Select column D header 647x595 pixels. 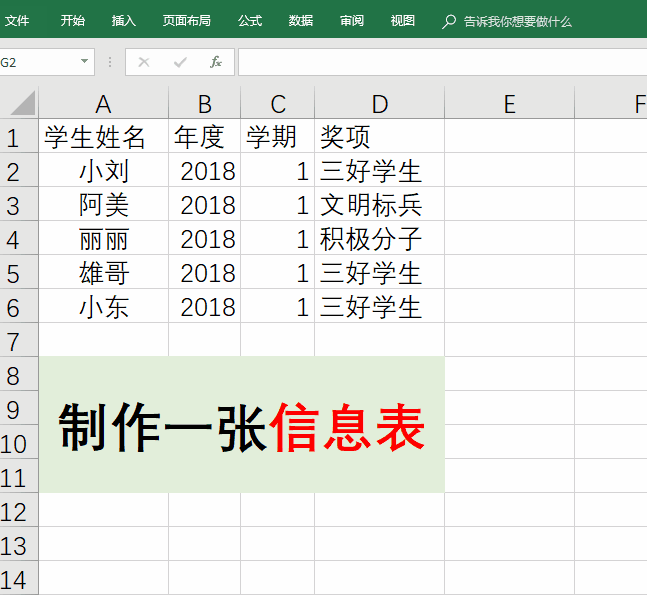[380, 103]
